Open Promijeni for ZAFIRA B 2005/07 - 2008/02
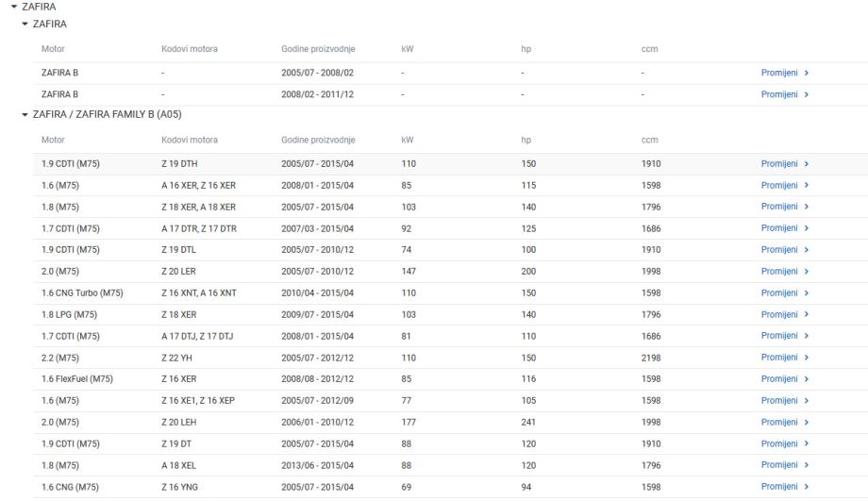The image size is (868, 501). coord(779,73)
